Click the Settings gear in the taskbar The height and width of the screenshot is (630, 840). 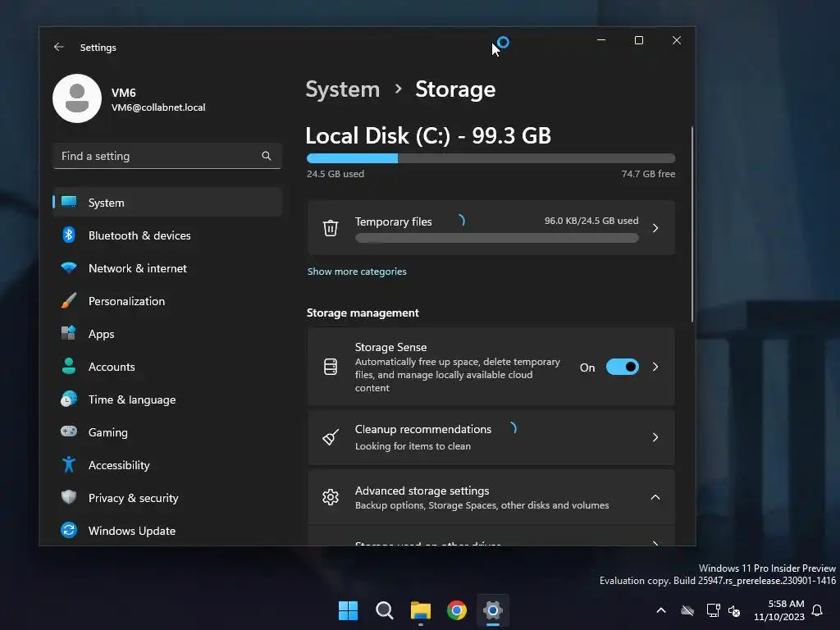(493, 610)
